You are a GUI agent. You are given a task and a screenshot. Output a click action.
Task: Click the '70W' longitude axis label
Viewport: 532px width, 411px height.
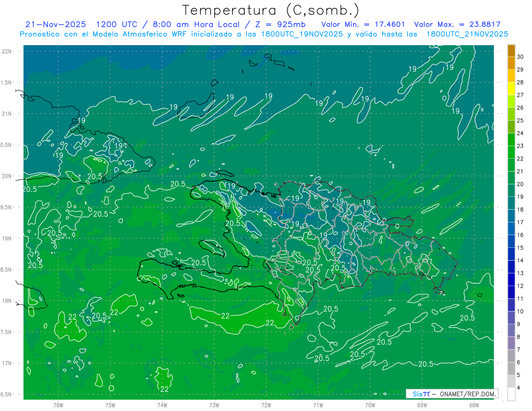370,405
